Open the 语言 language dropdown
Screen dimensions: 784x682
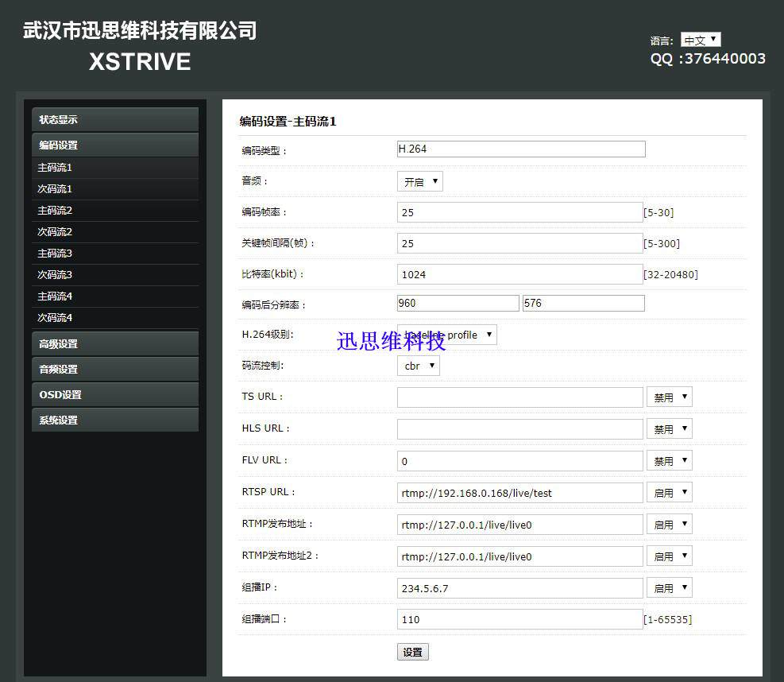coord(701,40)
